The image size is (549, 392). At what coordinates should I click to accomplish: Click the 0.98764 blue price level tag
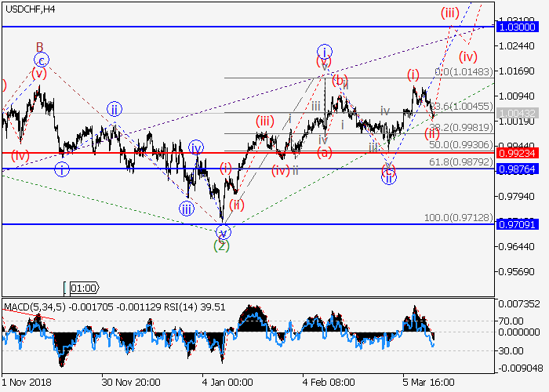click(x=521, y=169)
